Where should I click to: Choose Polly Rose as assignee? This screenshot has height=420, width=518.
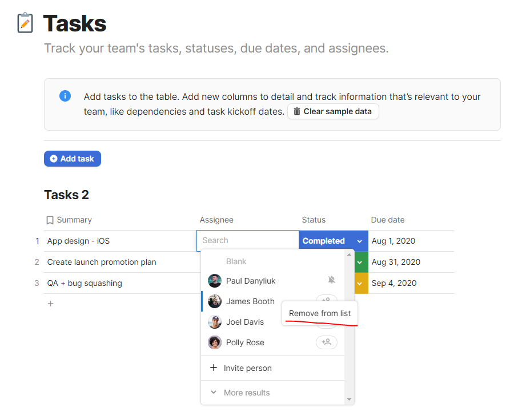click(245, 342)
